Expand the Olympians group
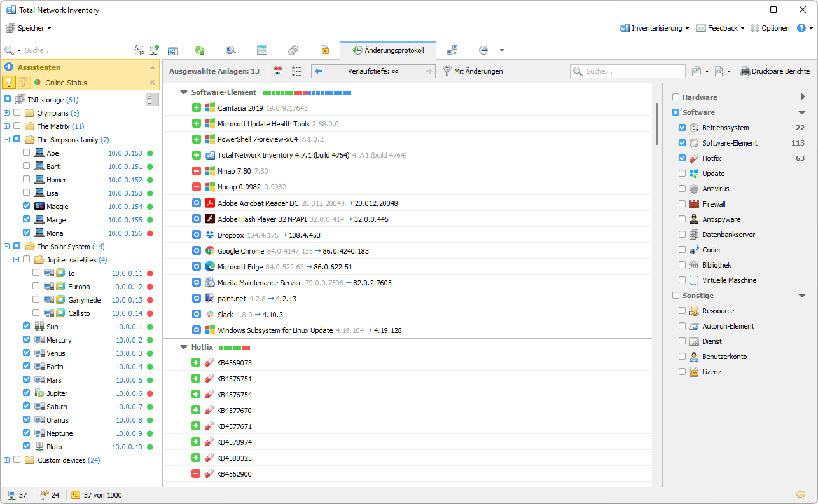818x504 pixels. (x=6, y=113)
